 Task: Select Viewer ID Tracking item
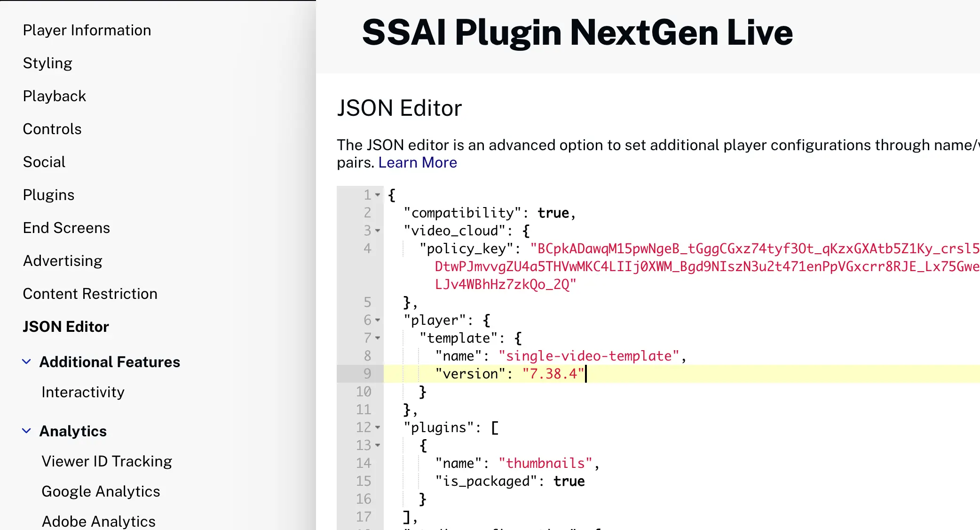click(x=107, y=461)
